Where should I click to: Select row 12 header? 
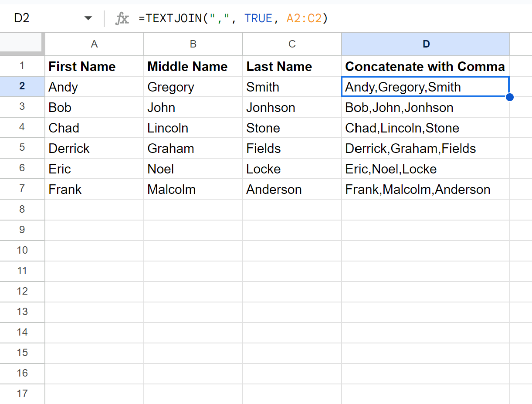click(22, 292)
